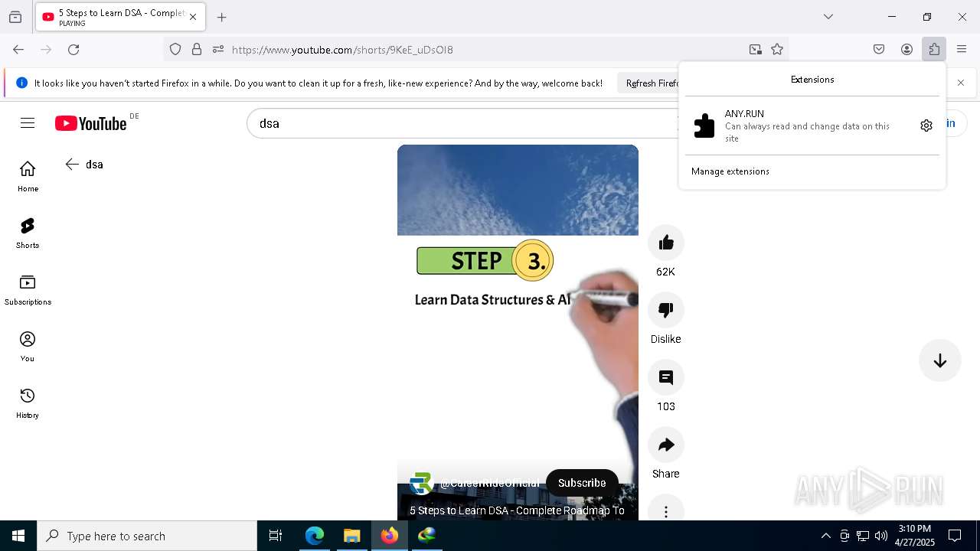This screenshot has width=980, height=551.
Task: Show tracking protection shield info
Action: (x=175, y=50)
